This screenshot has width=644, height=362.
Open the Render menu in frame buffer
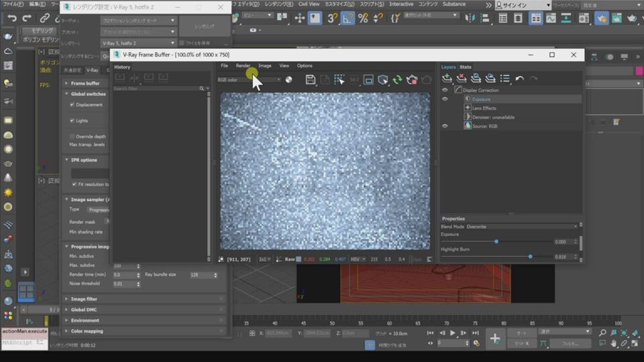[x=243, y=66]
